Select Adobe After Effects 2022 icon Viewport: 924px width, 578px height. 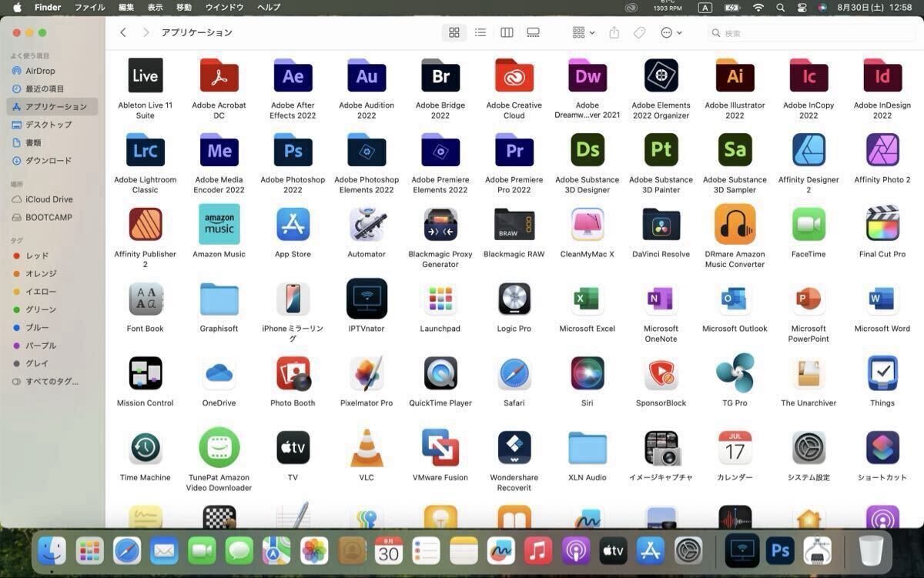(293, 75)
